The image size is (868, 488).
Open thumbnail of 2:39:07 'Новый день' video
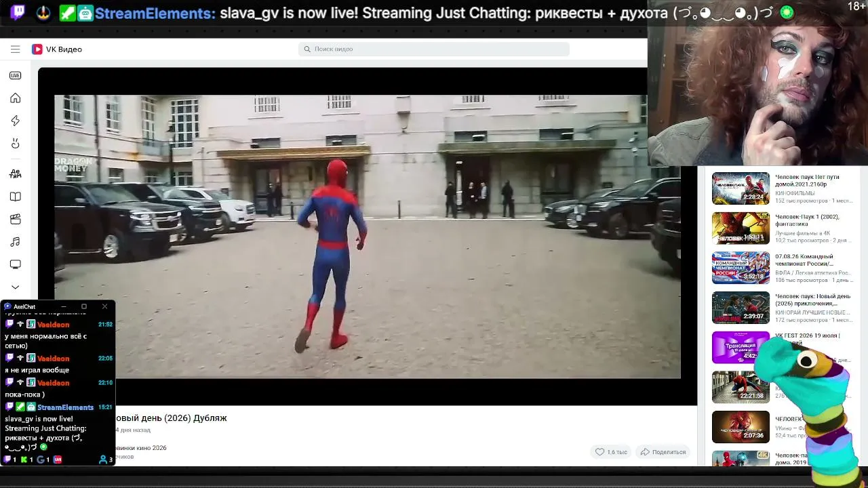pos(741,308)
